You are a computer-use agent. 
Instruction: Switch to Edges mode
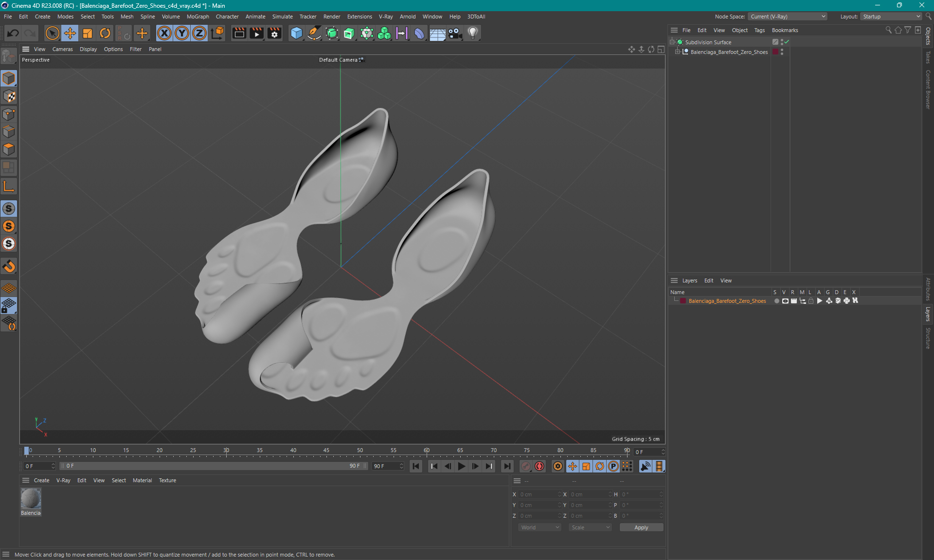point(9,132)
